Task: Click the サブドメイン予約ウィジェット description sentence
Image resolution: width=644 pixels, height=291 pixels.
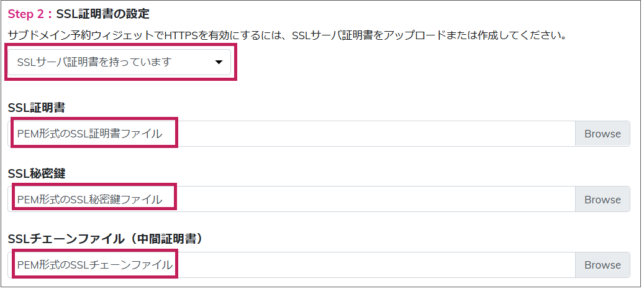Action: click(x=286, y=35)
